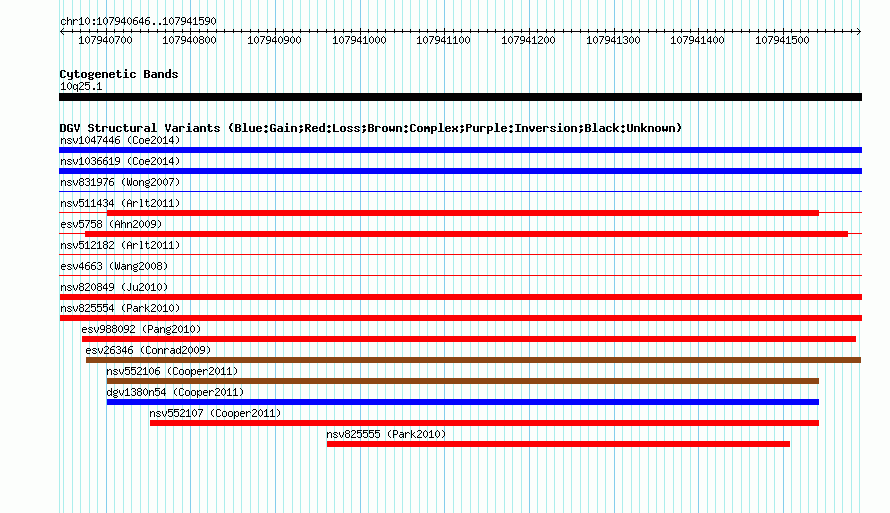Click ruler position 107941100

443,40
